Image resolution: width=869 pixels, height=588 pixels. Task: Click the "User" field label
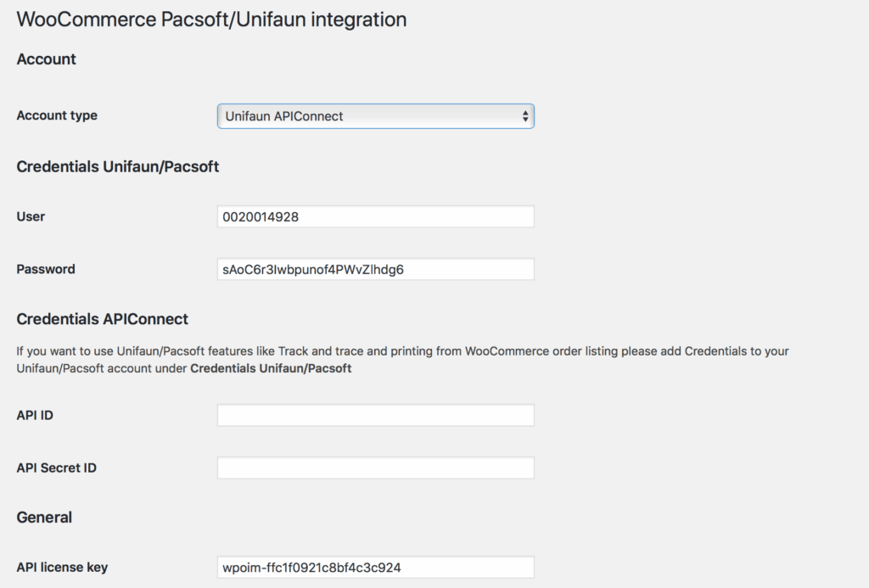[x=31, y=216]
